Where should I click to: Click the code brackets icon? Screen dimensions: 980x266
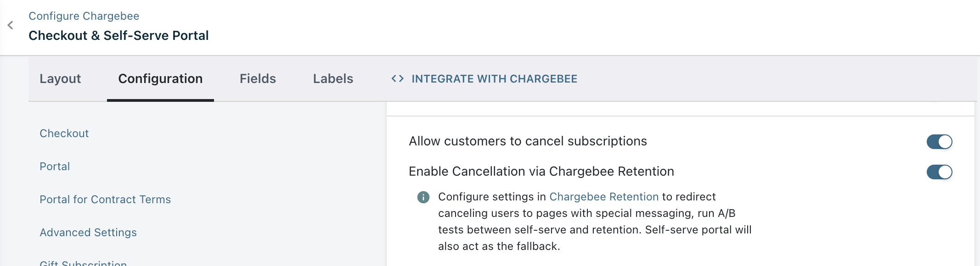[x=397, y=79]
